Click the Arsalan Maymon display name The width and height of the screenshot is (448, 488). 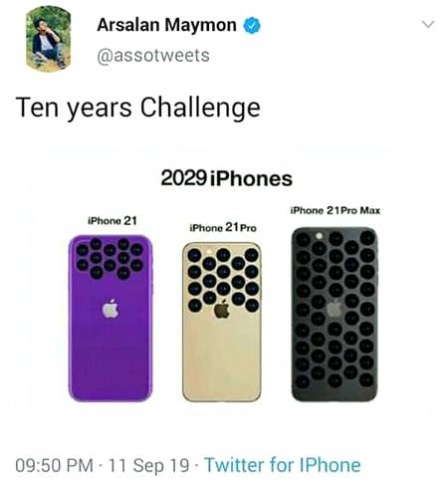(x=167, y=25)
